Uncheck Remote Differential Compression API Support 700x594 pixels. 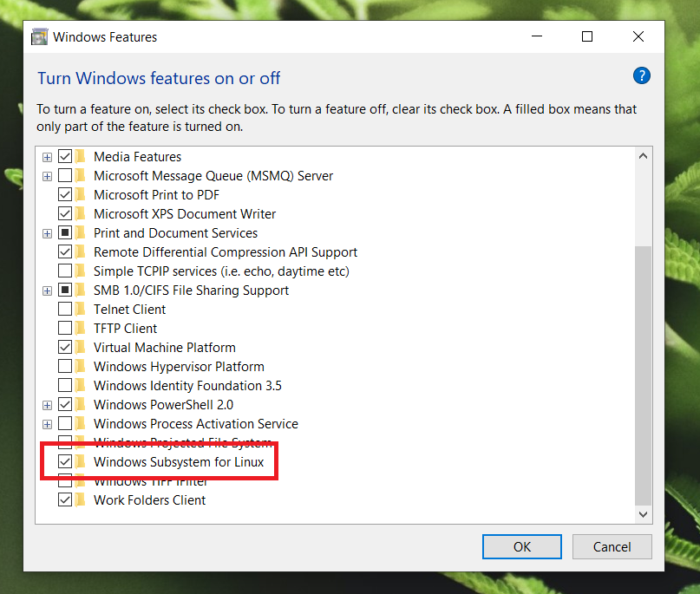tap(65, 251)
